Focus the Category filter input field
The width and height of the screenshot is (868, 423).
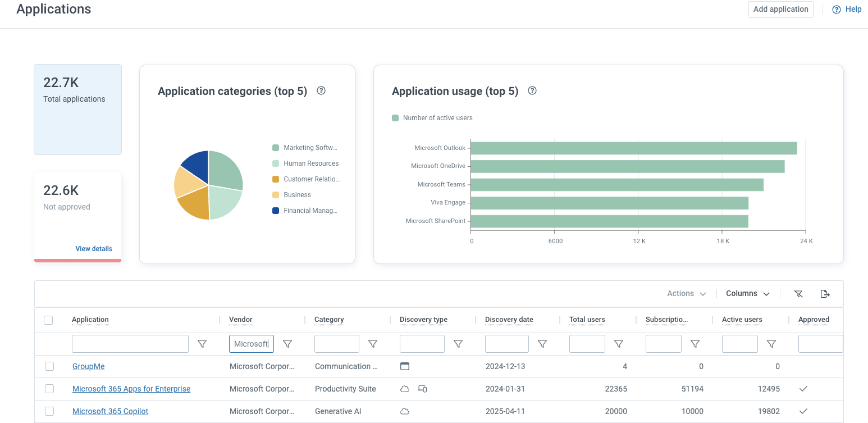(x=337, y=344)
